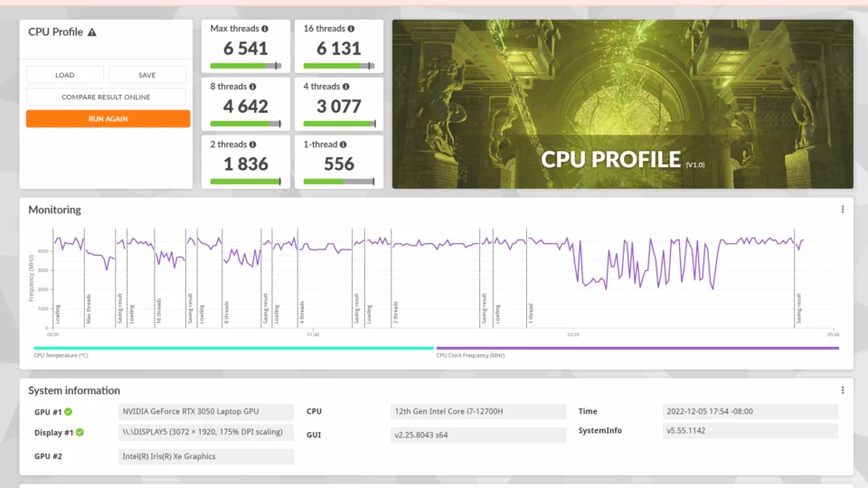Click the 1-thread score 556
Image resolution: width=868 pixels, height=488 pixels.
[339, 164]
